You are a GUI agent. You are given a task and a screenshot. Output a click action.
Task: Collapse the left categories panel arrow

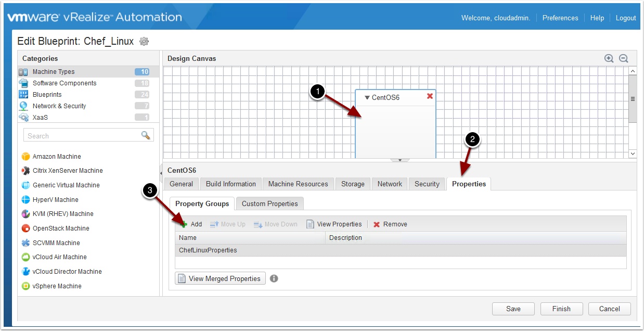click(161, 173)
